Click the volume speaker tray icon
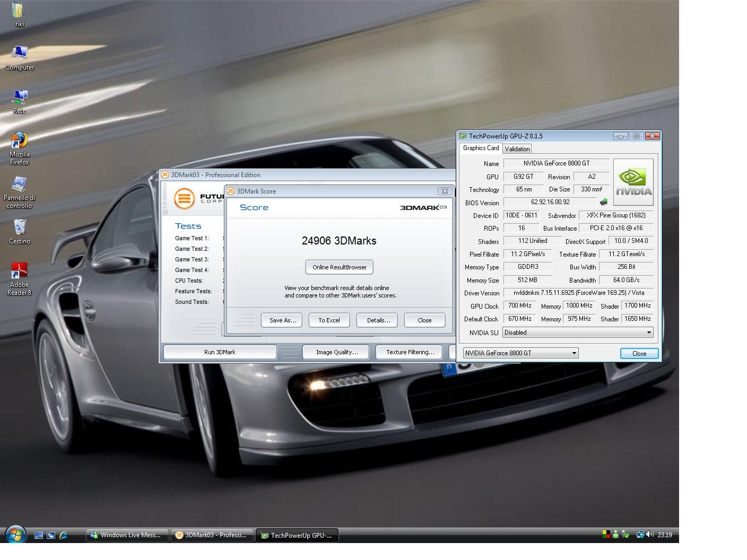 tap(650, 535)
